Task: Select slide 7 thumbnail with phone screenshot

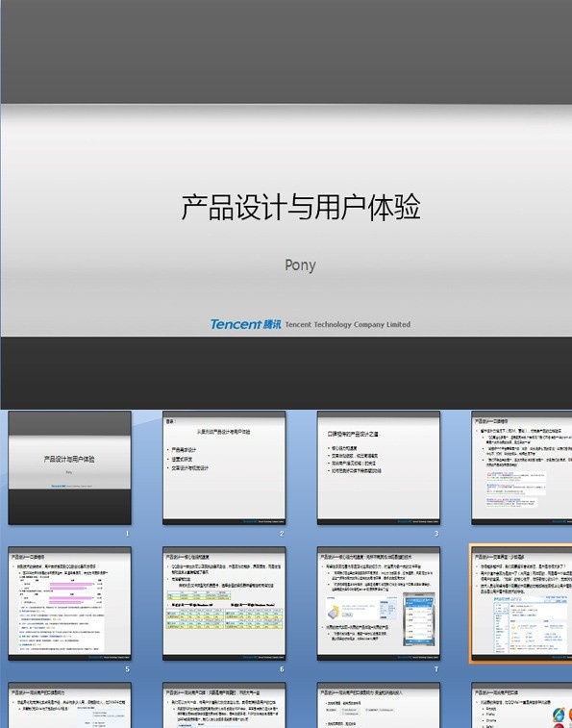Action: pyautogui.click(x=379, y=604)
